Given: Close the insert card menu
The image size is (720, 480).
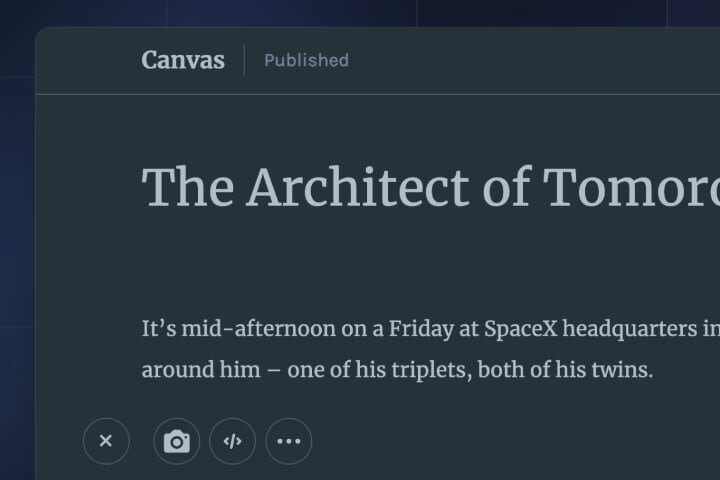Looking at the screenshot, I should tap(106, 441).
